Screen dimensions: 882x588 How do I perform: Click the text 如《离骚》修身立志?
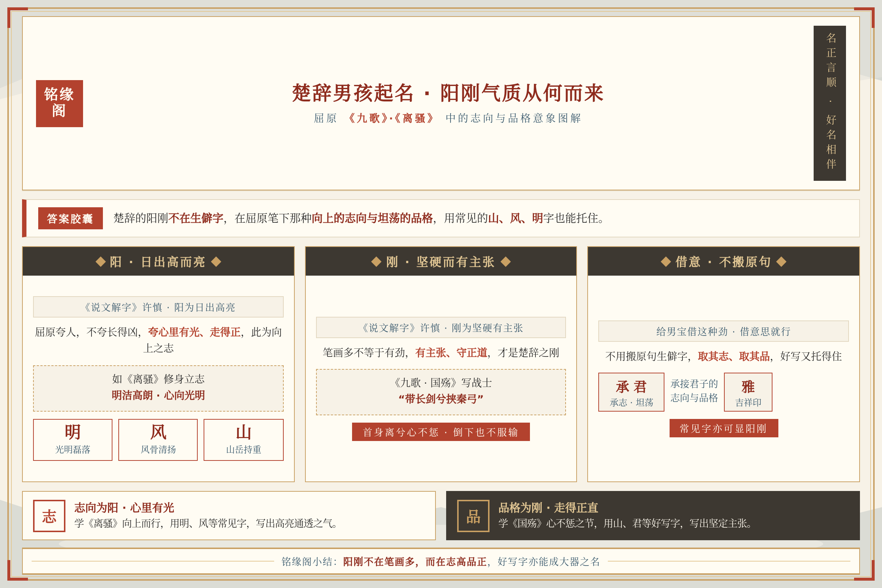click(x=158, y=379)
